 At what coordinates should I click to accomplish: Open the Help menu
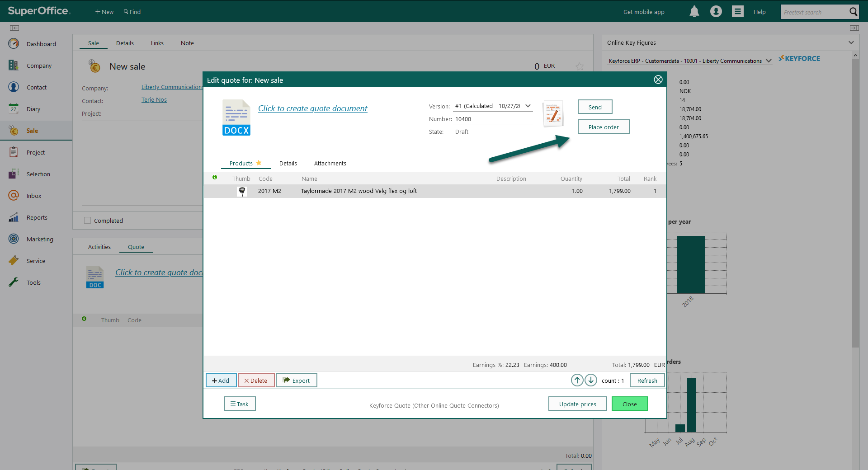(x=759, y=12)
